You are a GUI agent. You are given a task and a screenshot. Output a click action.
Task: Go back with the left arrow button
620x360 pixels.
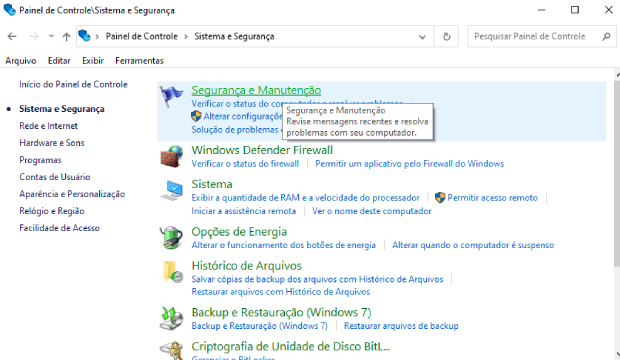[12, 36]
